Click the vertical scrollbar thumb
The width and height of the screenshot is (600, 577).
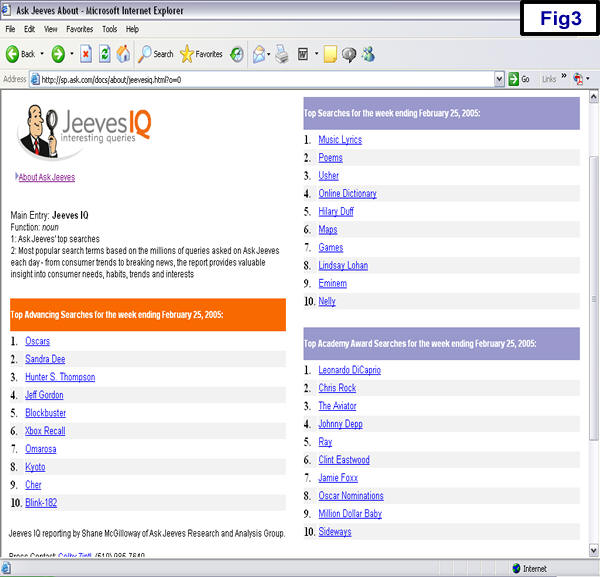(x=593, y=298)
